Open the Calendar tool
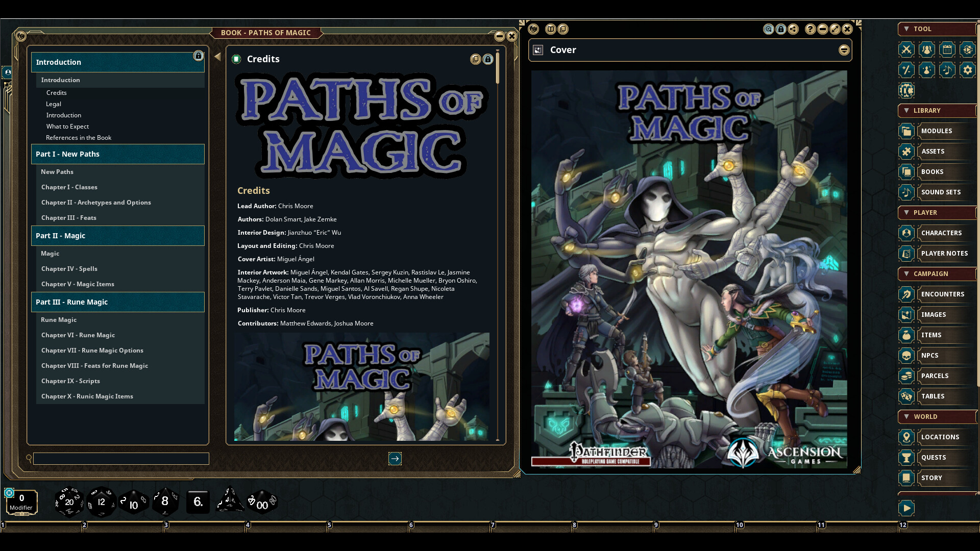The height and width of the screenshot is (551, 980). [x=947, y=49]
